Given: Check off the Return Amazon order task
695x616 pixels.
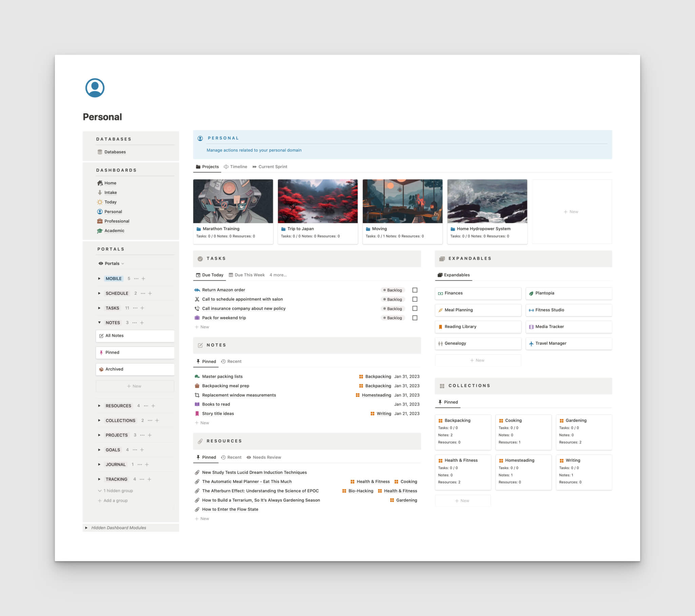Looking at the screenshot, I should [x=415, y=290].
